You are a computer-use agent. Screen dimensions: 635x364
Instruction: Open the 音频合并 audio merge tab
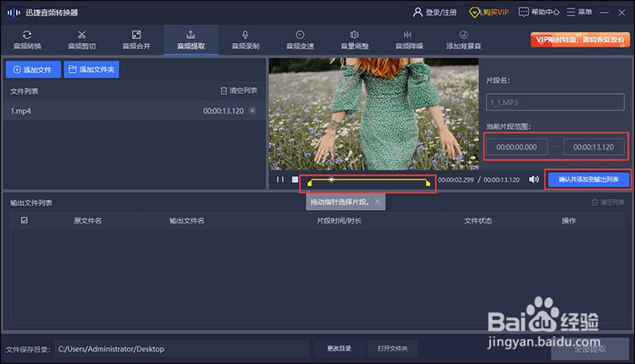[136, 40]
